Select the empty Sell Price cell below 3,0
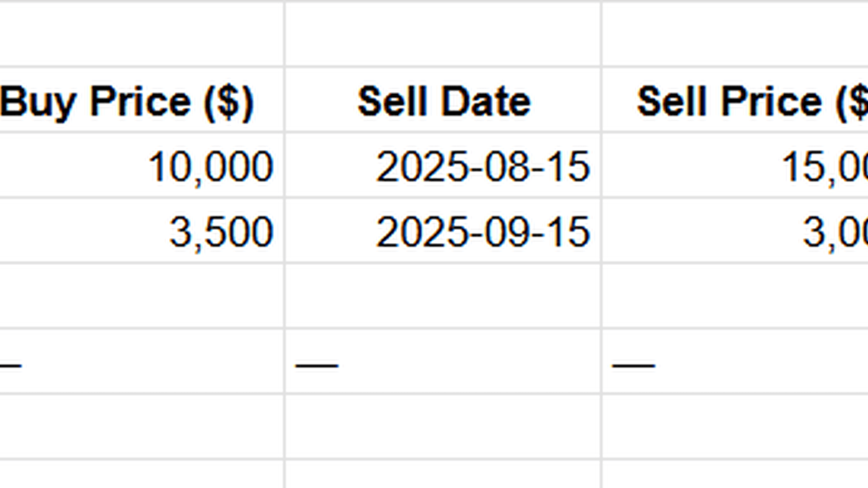 (735, 296)
